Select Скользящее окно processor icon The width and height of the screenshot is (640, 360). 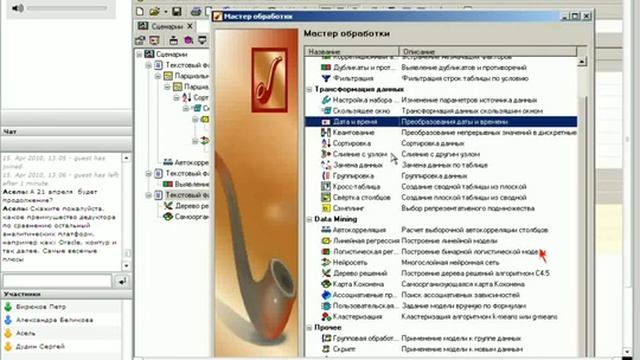point(326,111)
